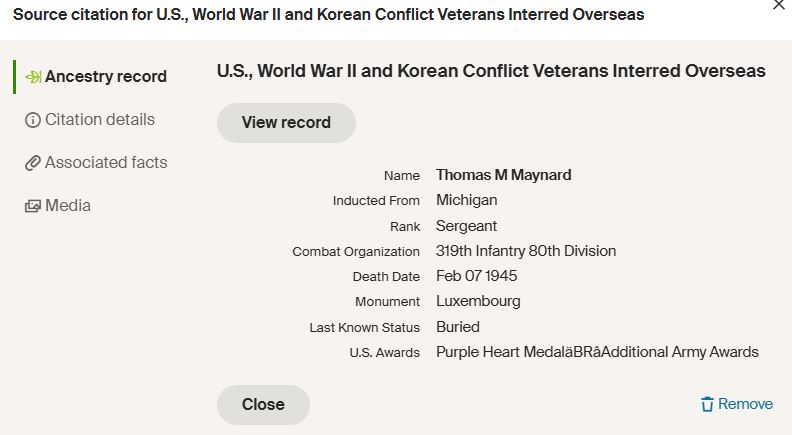The image size is (792, 435).
Task: Click the Luxembourg monument value
Action: click(478, 302)
